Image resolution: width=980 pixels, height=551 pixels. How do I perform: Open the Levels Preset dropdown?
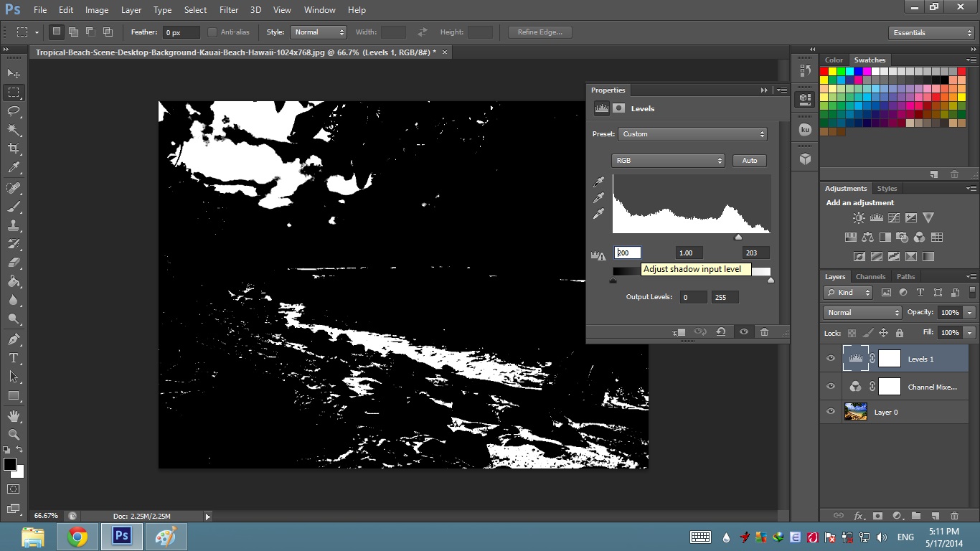(693, 134)
